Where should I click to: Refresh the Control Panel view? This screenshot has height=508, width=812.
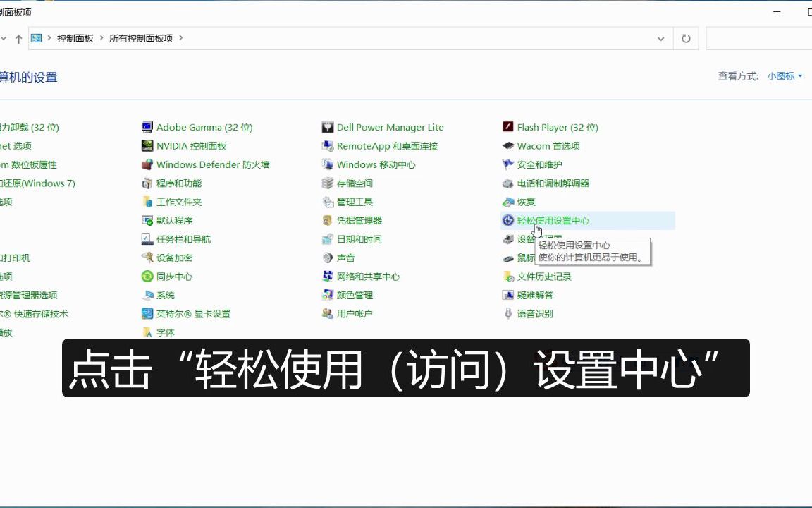[x=685, y=38]
